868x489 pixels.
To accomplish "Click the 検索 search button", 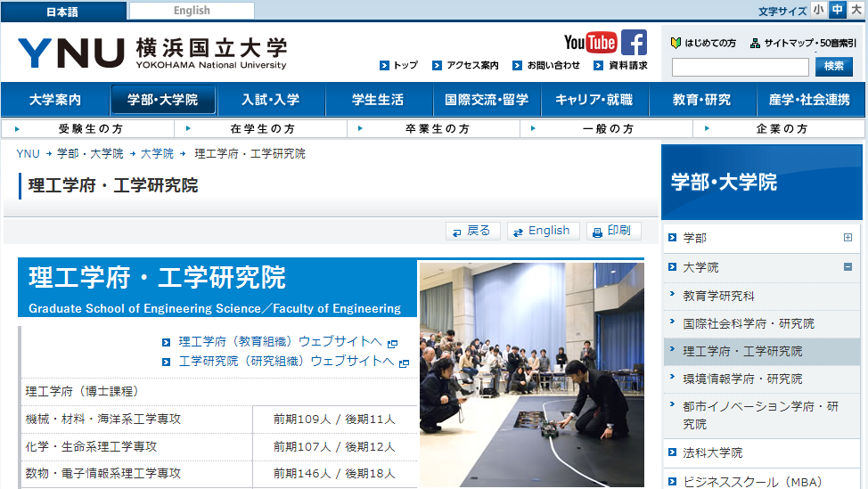I will coord(833,66).
